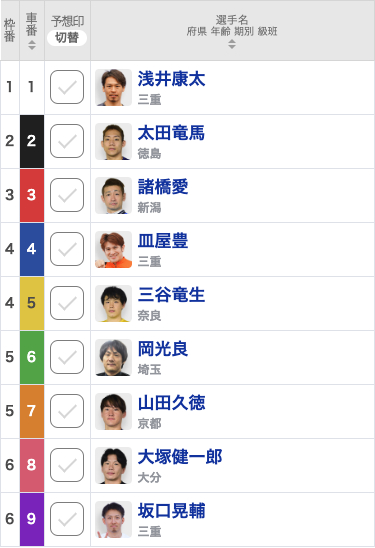375x548 pixels.
Task: Click the green number 6 car badge
Action: pyautogui.click(x=32, y=357)
